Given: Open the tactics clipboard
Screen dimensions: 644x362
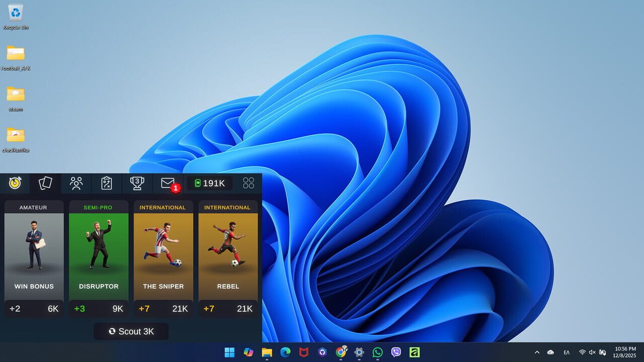Looking at the screenshot, I should click(x=106, y=183).
